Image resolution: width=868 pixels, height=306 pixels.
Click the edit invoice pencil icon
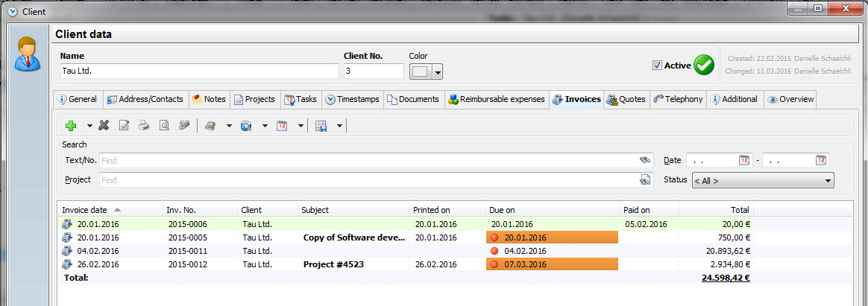125,126
